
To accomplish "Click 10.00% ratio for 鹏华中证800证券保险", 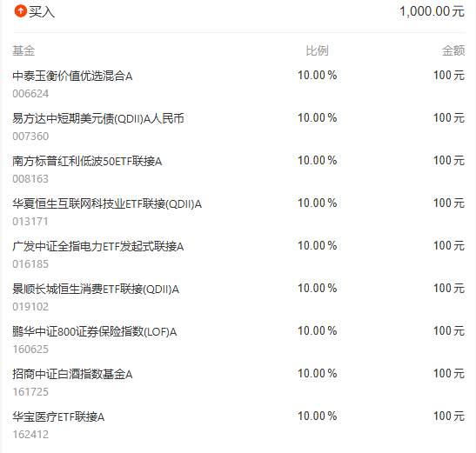I will (318, 330).
